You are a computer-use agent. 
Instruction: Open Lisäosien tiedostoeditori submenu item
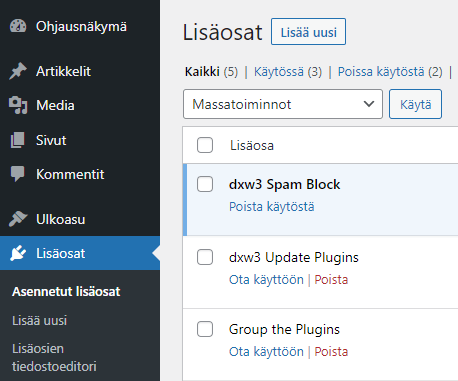[54, 357]
